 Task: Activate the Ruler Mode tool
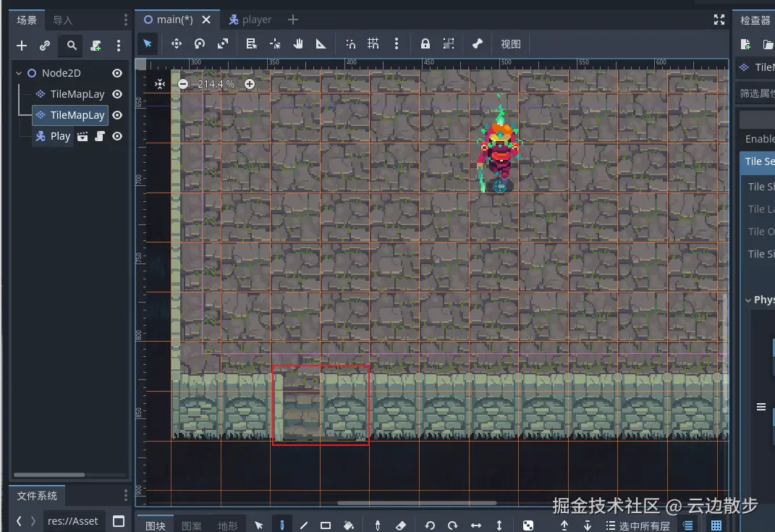[321, 44]
